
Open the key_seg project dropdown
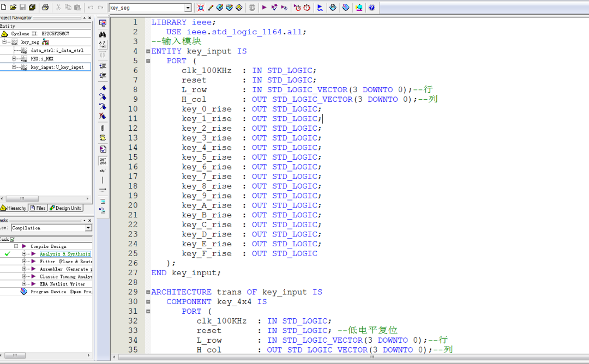[188, 8]
